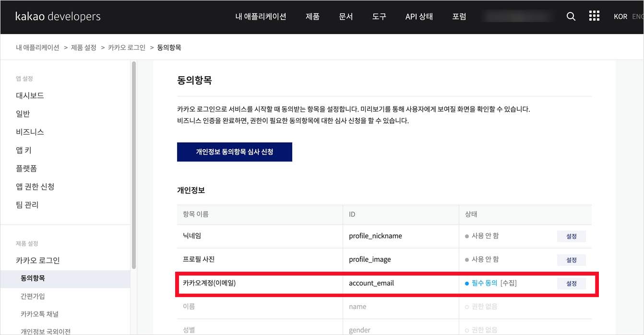Open 앱 권한 신청 in the sidebar
This screenshot has height=335, width=644.
pos(35,186)
